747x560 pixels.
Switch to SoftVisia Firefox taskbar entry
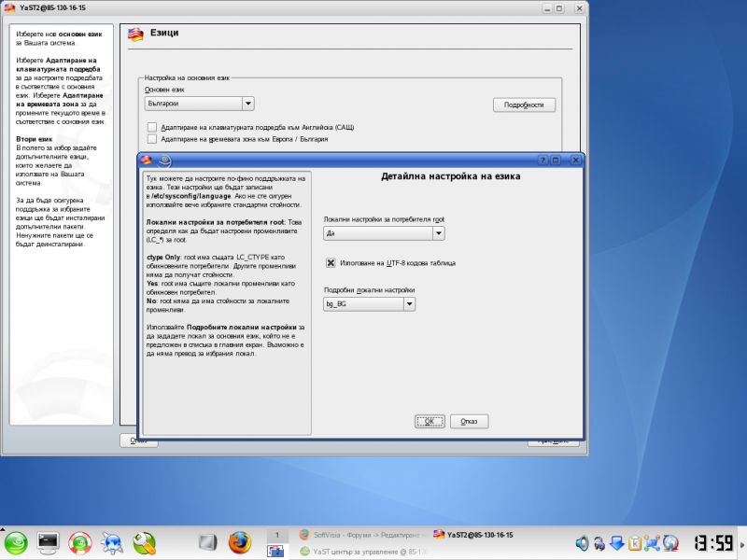(x=361, y=535)
